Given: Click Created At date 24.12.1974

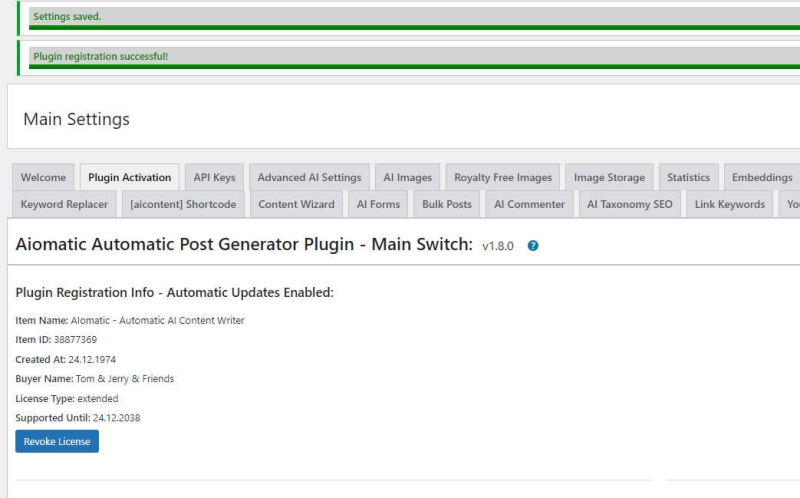Looking at the screenshot, I should tap(92, 359).
